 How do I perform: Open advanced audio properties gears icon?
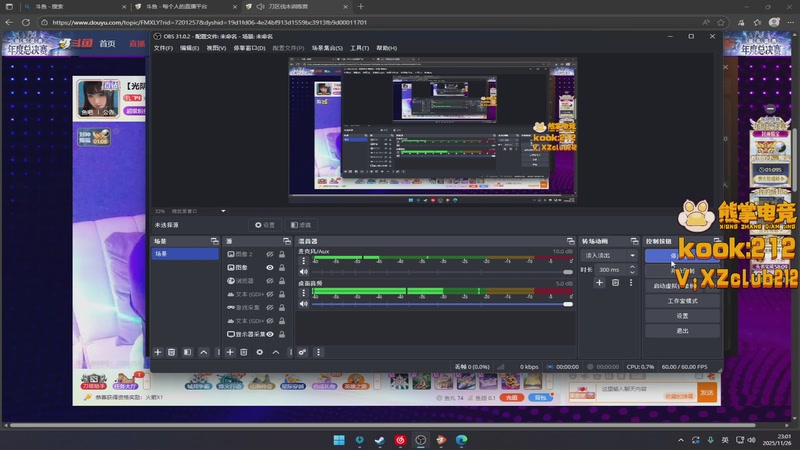(x=302, y=352)
